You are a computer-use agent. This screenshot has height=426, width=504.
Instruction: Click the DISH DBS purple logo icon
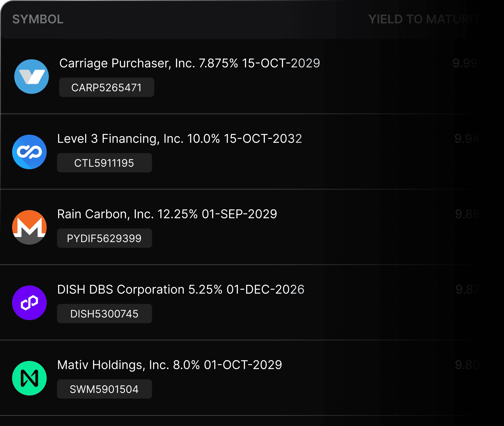(x=29, y=303)
